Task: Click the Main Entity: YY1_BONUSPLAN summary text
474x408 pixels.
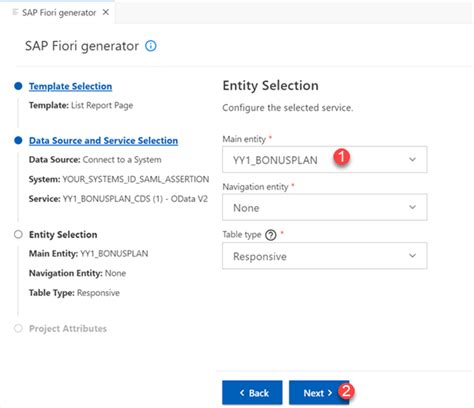Action: [88, 254]
